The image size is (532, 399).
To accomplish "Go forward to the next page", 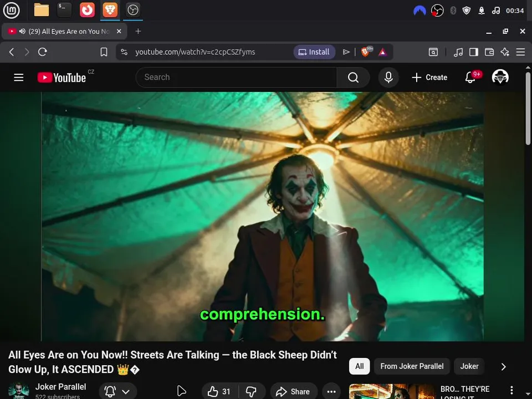I will pos(27,52).
